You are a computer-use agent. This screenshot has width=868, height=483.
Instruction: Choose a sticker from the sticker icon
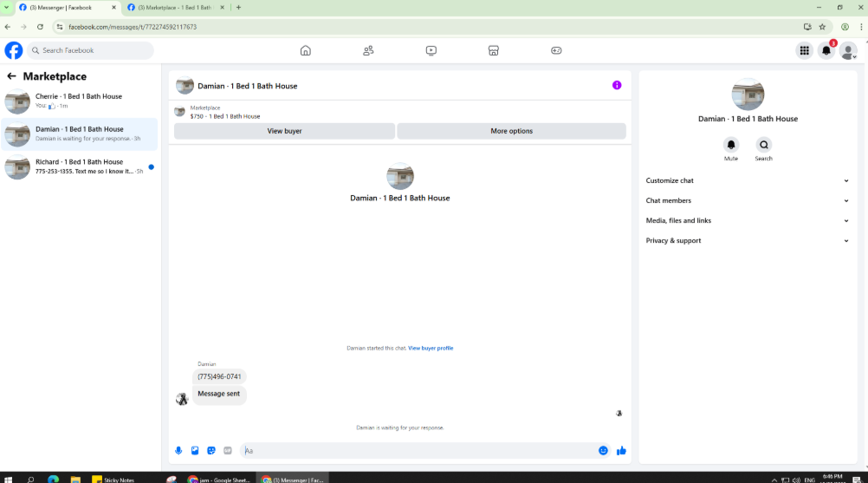pos(211,451)
